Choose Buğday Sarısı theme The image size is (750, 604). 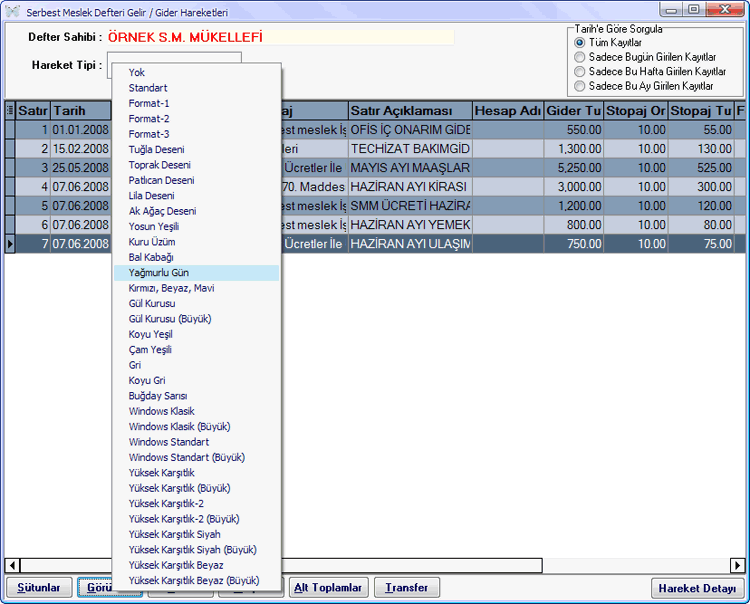click(197, 395)
